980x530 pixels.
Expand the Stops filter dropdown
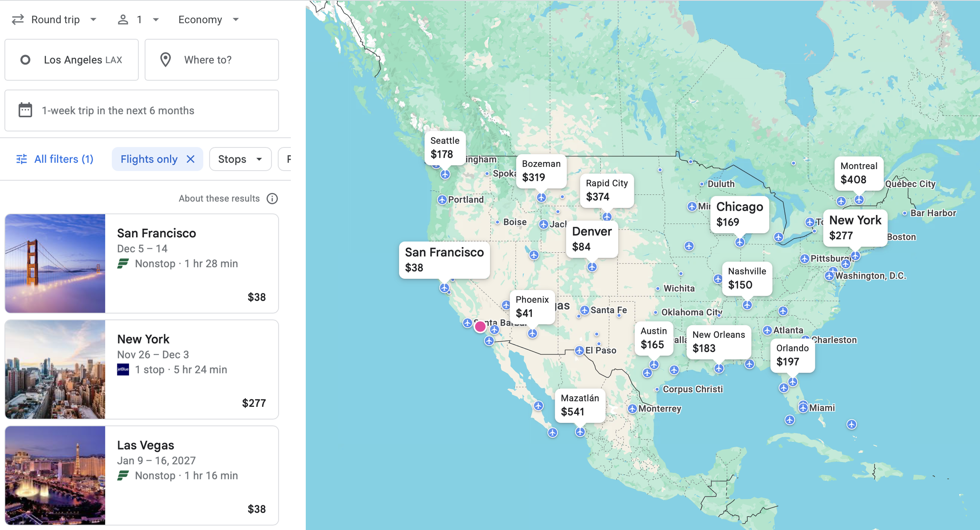pos(240,159)
